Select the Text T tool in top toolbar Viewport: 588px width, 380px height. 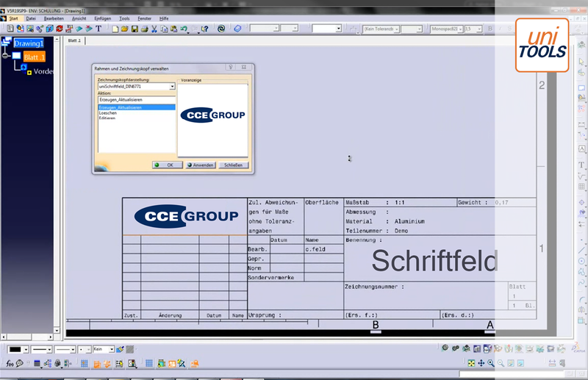tap(98, 29)
